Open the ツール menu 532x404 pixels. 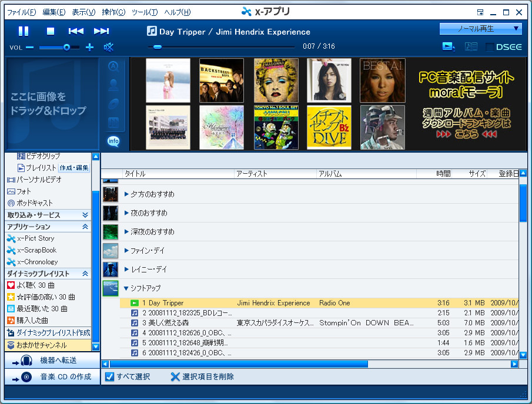coord(145,12)
